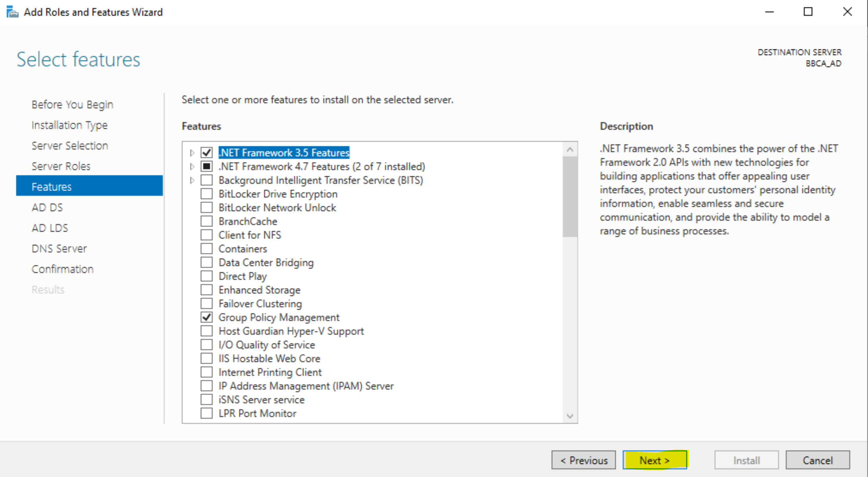Close the Add Roles wizard window
This screenshot has height=477, width=868.
coord(847,12)
